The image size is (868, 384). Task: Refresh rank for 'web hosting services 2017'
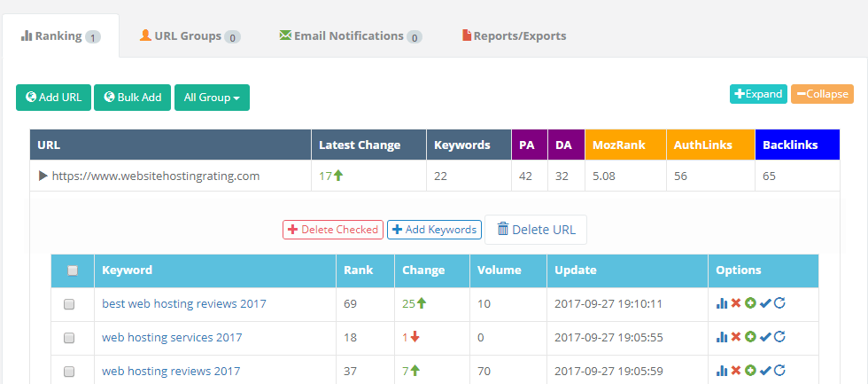click(779, 337)
